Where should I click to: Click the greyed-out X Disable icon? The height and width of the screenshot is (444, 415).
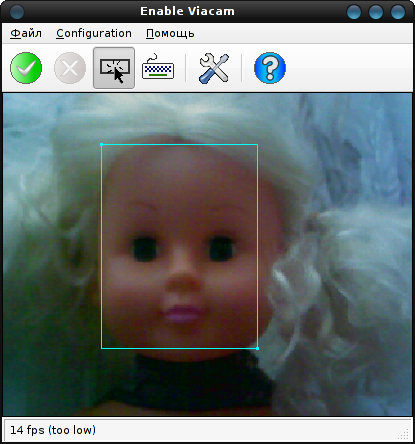pyautogui.click(x=70, y=68)
